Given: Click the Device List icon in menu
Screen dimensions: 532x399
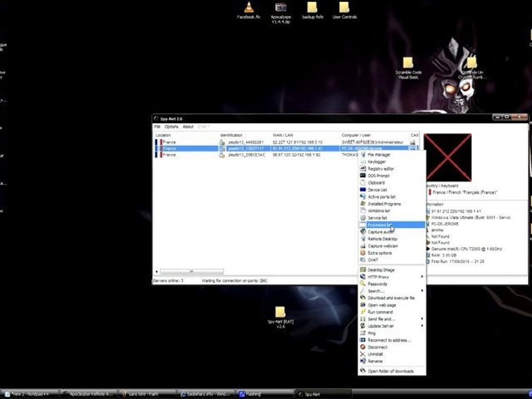Looking at the screenshot, I should [362, 190].
